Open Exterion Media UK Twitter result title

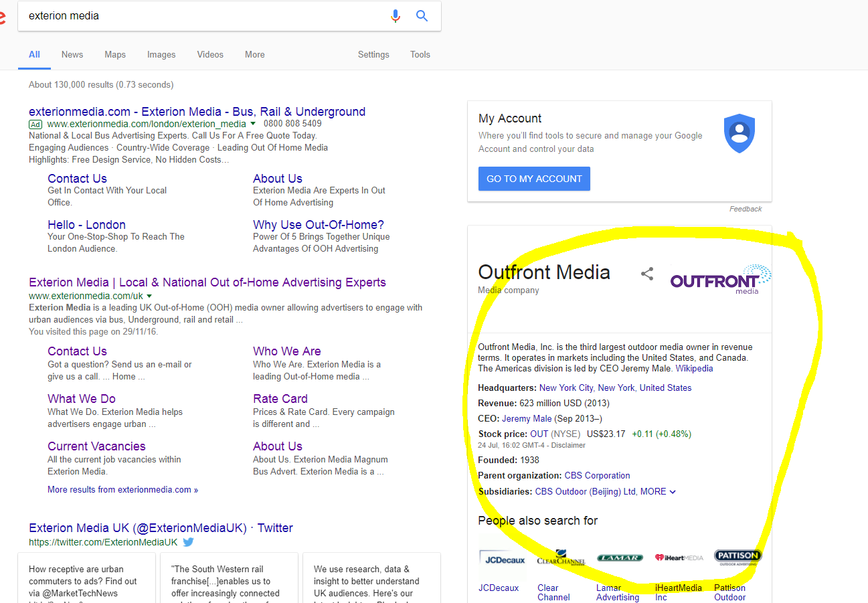tap(161, 528)
